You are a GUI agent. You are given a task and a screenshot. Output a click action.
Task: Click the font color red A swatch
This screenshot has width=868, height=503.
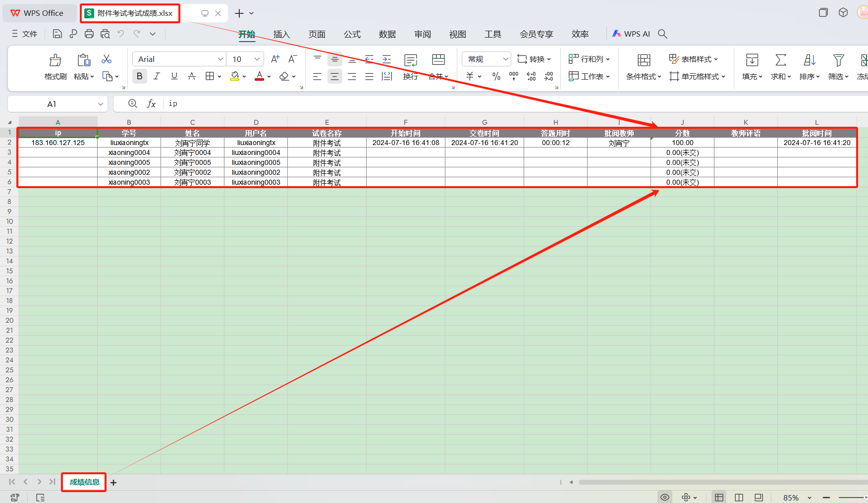[x=259, y=76]
